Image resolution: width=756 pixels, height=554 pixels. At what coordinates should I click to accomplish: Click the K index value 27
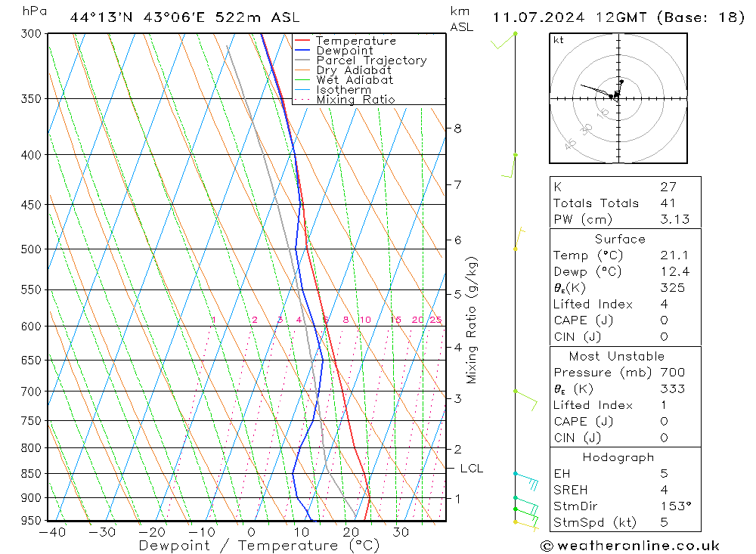click(668, 187)
